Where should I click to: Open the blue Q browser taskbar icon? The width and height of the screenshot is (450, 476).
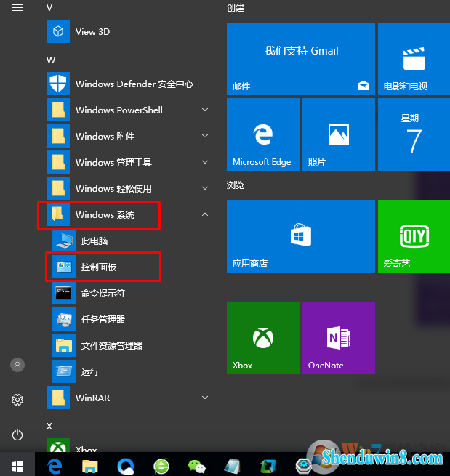(126, 466)
